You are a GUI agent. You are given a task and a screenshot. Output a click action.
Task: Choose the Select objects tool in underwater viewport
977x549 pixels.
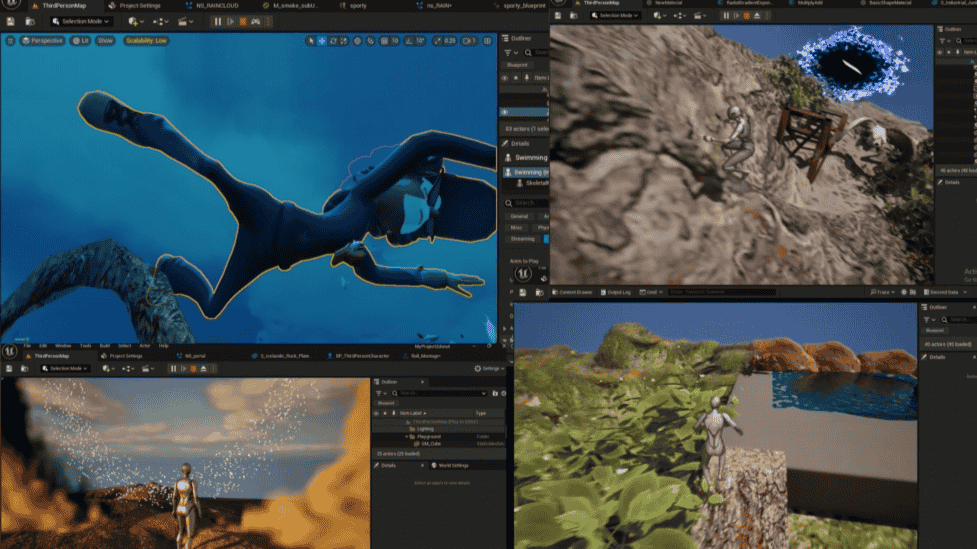click(x=311, y=41)
